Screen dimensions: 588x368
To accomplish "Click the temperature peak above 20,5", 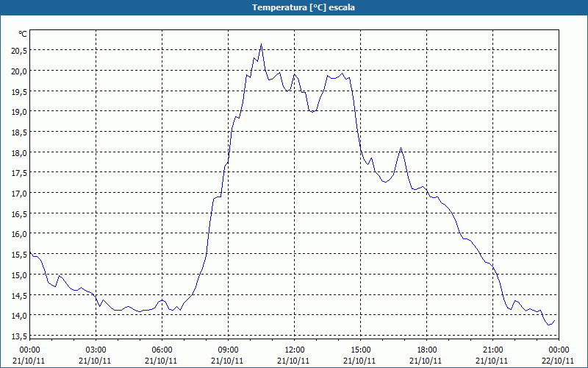I will click(262, 44).
